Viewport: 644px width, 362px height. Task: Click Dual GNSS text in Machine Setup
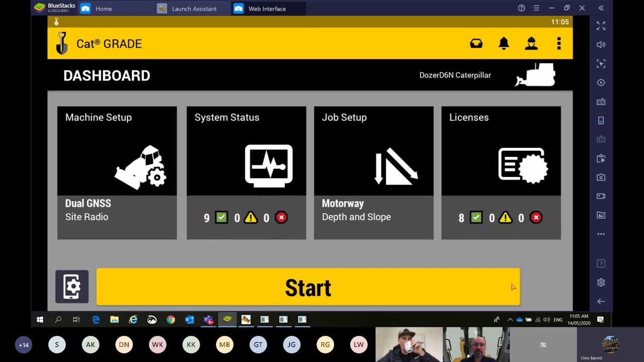point(88,203)
